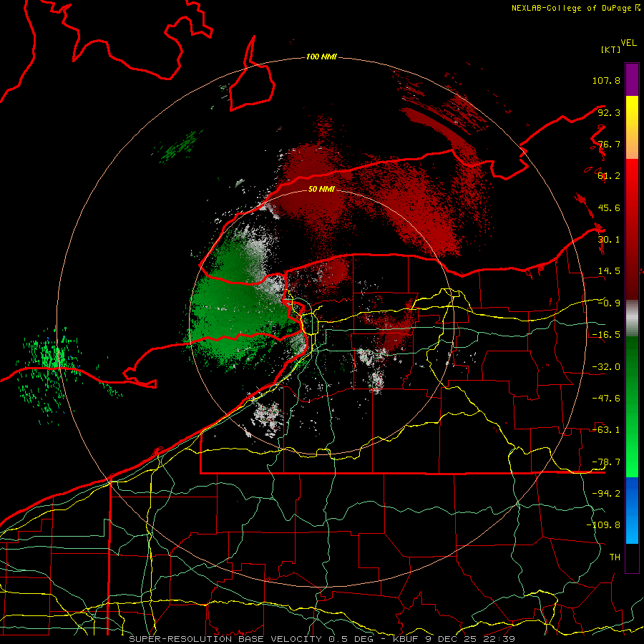
Task: Click the NEXLAB-College of DuPage label
Action: click(575, 8)
